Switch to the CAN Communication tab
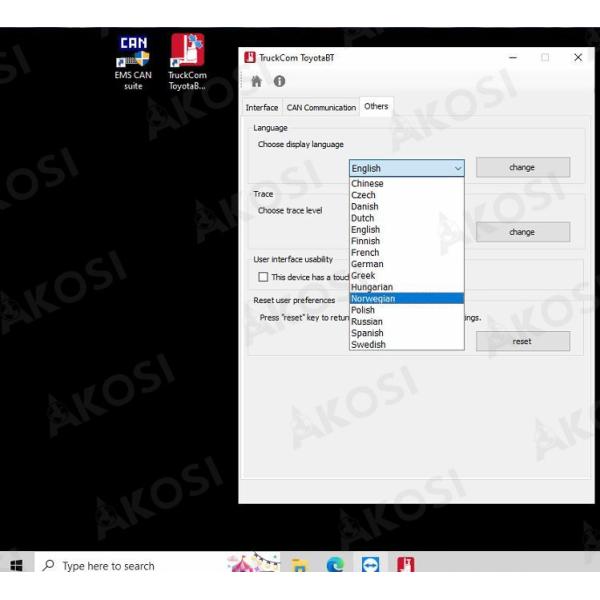 321,107
